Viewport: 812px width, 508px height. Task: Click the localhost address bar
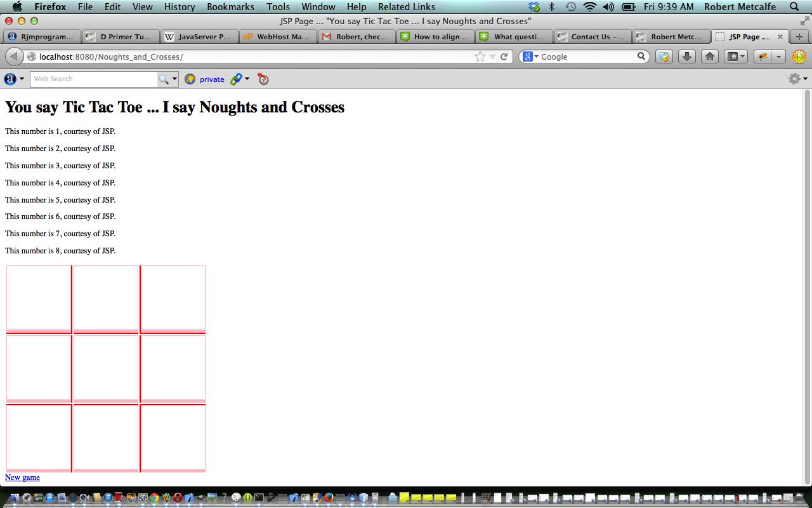(x=254, y=57)
